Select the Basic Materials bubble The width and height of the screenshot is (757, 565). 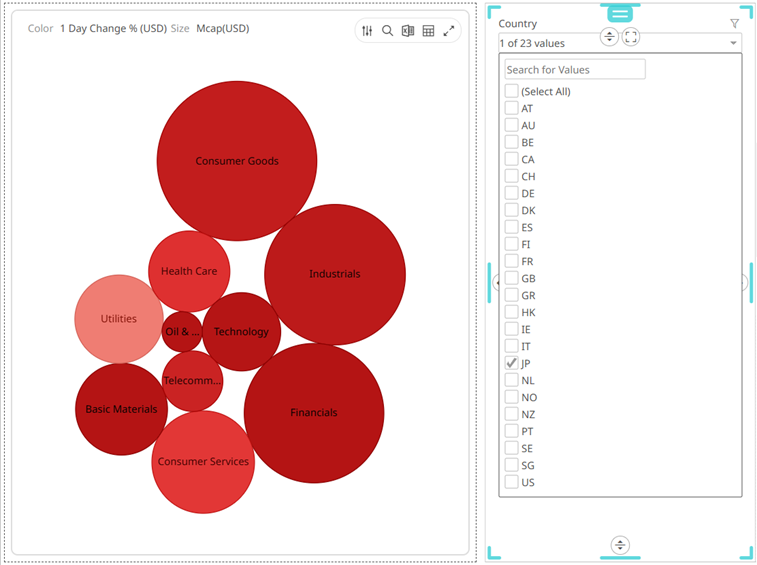point(121,409)
